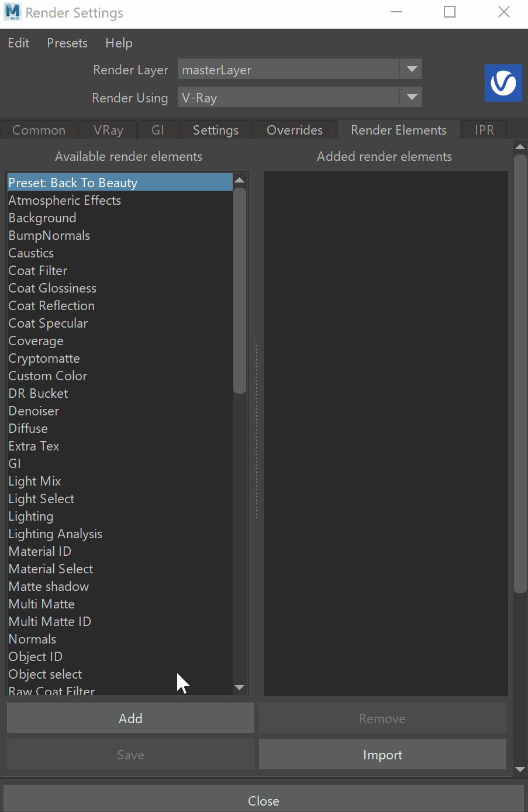Screen dimensions: 528x812
Task: Select 'Coat Glossiness' render element
Action: [120, 288]
